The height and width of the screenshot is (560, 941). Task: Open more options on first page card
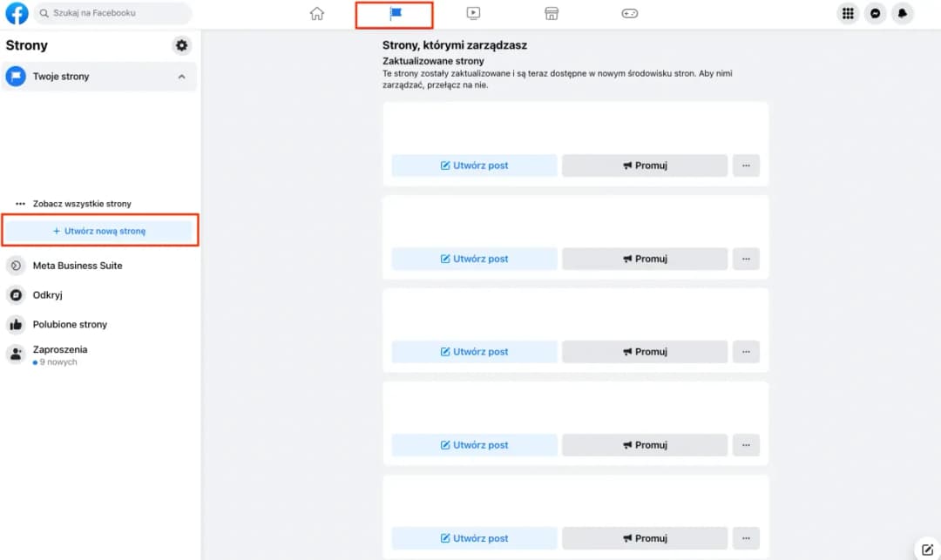pos(746,165)
